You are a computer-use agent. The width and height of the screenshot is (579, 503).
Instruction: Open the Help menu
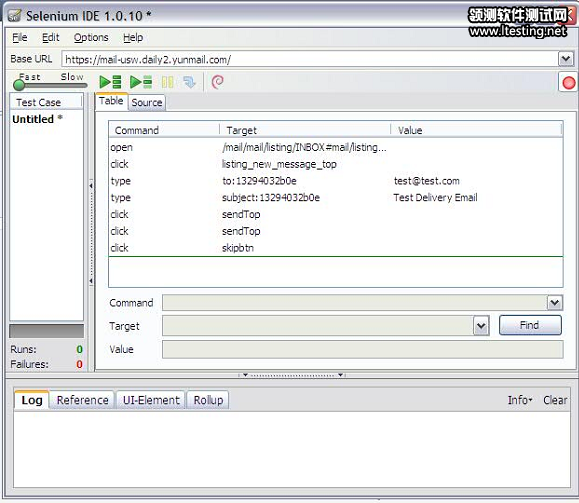tap(133, 38)
